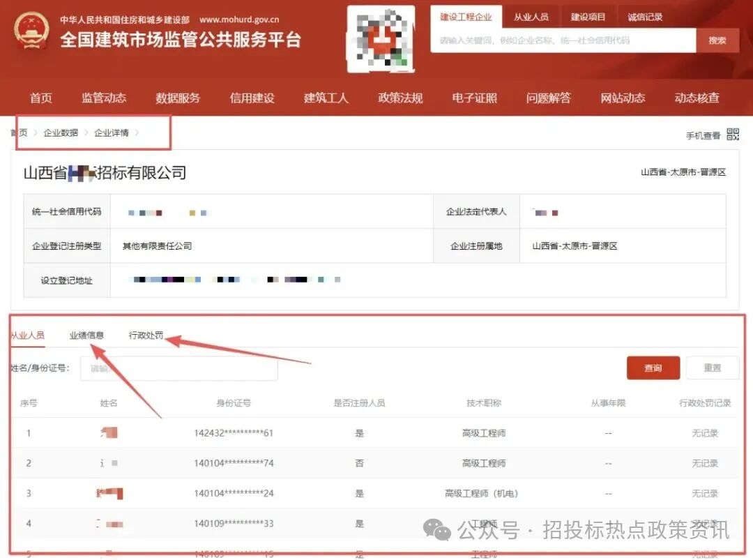Open 问题解答 navigation item

pyautogui.click(x=549, y=98)
